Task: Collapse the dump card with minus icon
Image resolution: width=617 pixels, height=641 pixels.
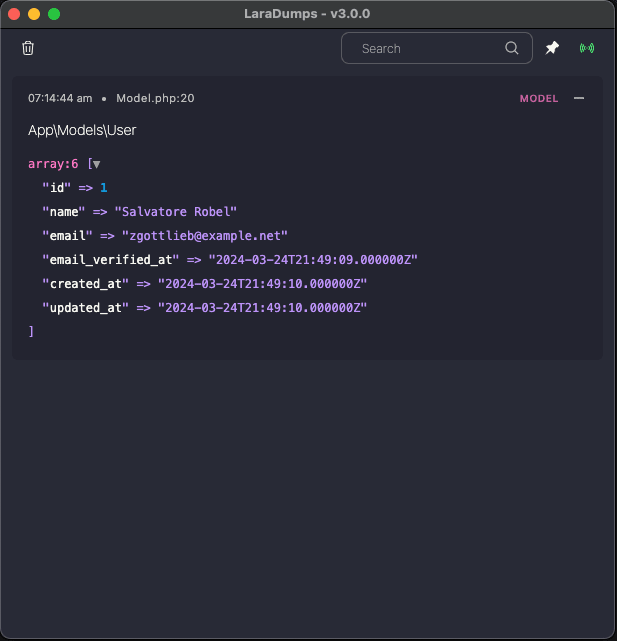Action: (x=579, y=98)
